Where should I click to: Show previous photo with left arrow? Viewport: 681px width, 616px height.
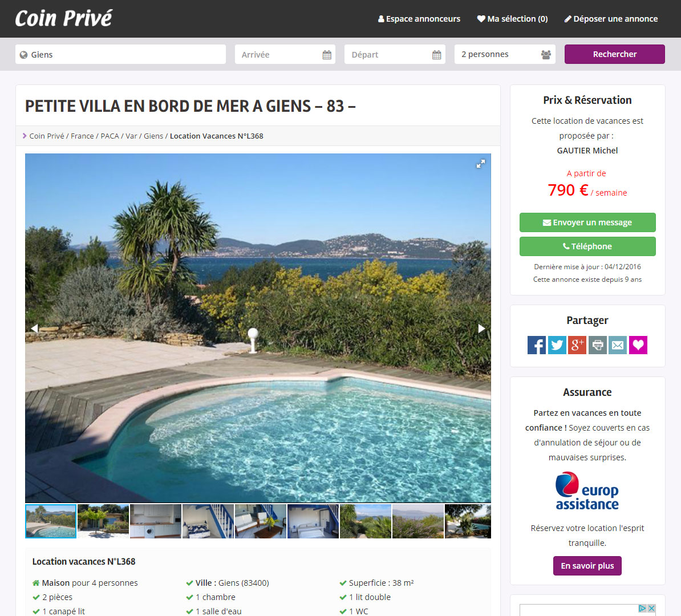[34, 329]
